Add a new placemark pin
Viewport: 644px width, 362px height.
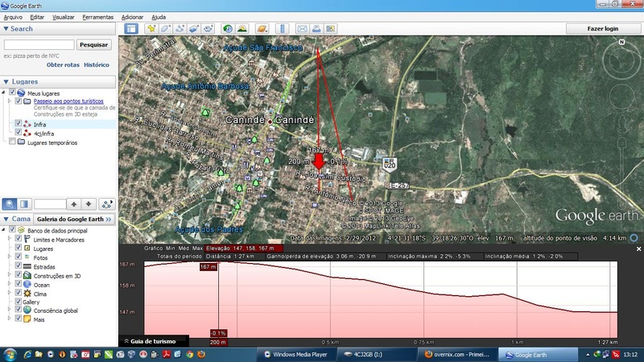tap(151, 29)
